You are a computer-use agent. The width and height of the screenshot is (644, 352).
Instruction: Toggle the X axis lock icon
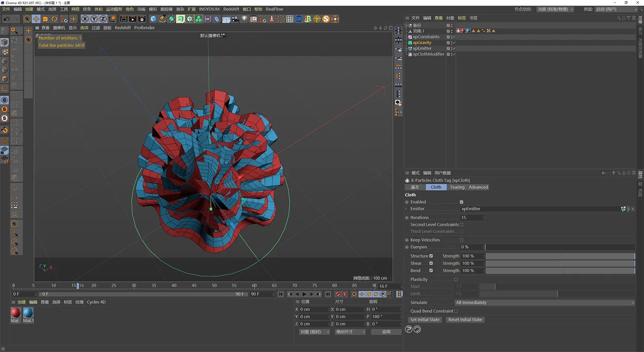click(85, 19)
